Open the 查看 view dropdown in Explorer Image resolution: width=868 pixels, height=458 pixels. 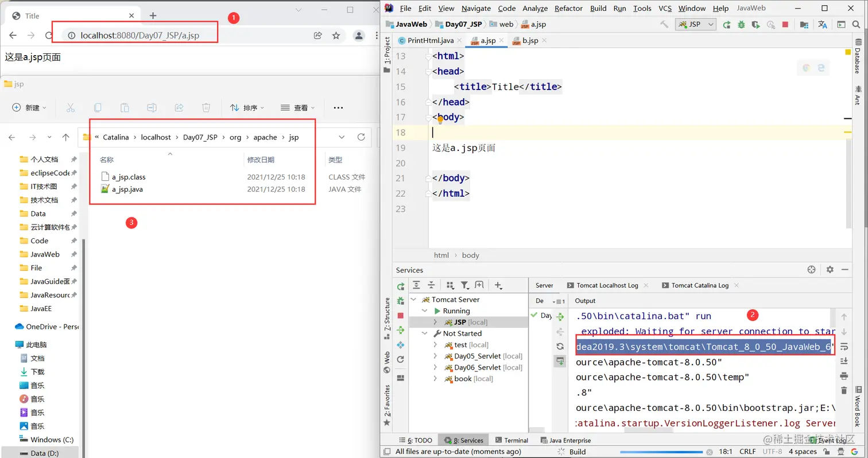[298, 107]
